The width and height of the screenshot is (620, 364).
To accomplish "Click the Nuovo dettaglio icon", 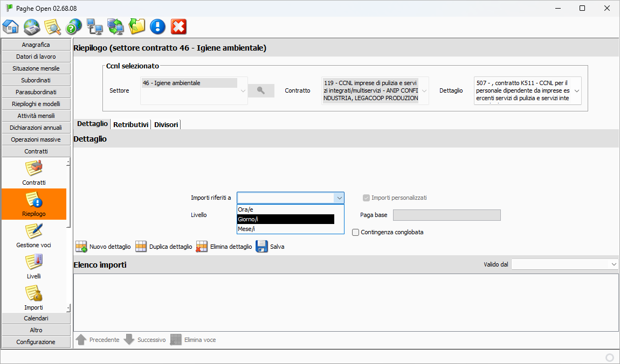I will (x=81, y=247).
